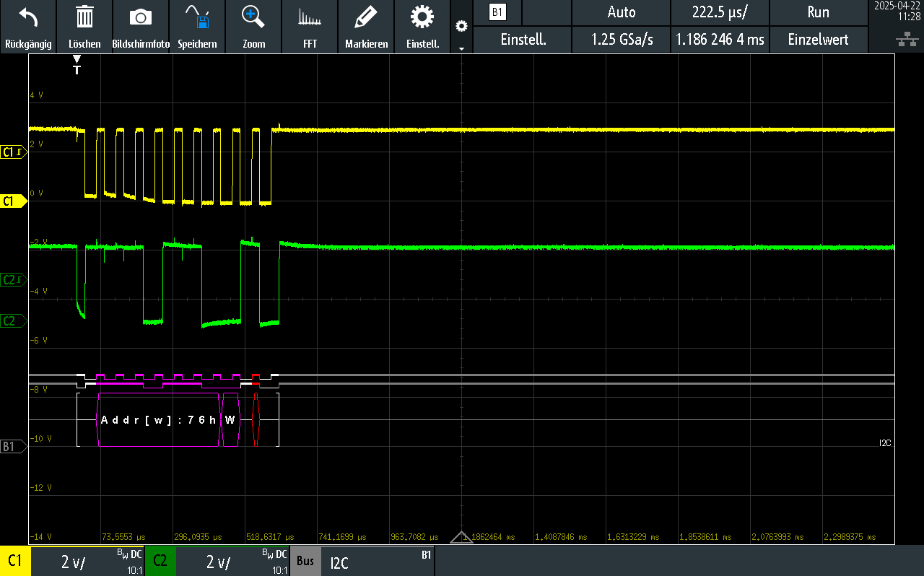Select the C2 trigger level marker
924x576 pixels.
[14, 279]
